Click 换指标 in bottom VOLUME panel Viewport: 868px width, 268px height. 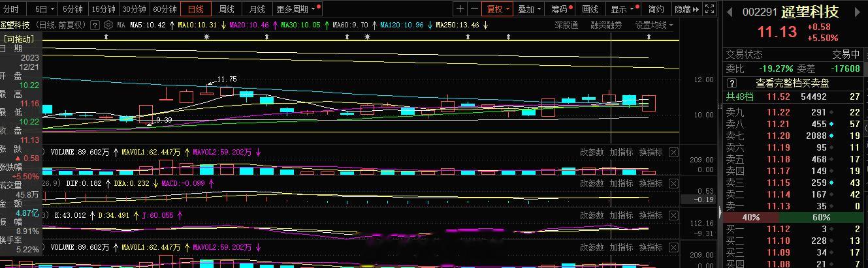[651, 247]
